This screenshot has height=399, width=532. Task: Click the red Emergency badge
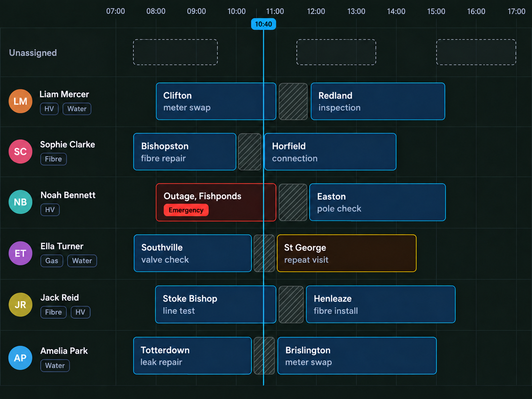pos(186,210)
